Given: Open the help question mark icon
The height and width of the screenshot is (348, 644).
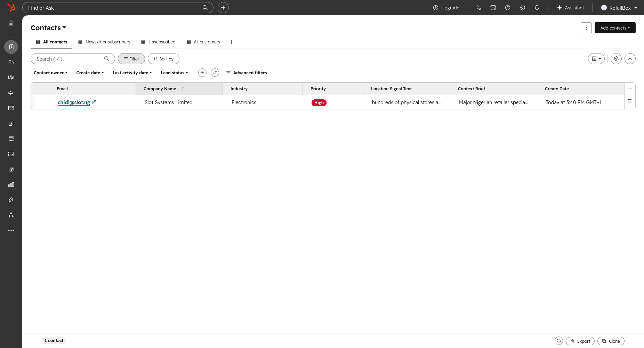Looking at the screenshot, I should click(x=508, y=8).
